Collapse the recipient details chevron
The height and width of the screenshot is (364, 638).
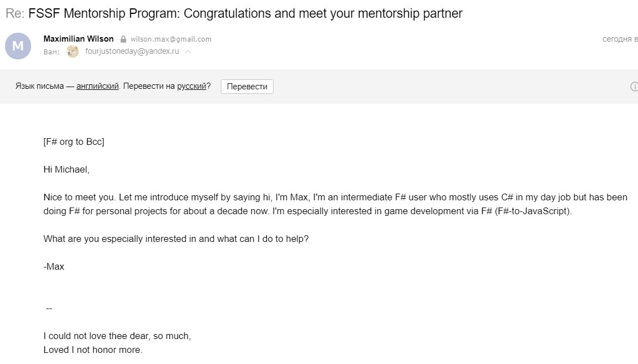click(188, 52)
